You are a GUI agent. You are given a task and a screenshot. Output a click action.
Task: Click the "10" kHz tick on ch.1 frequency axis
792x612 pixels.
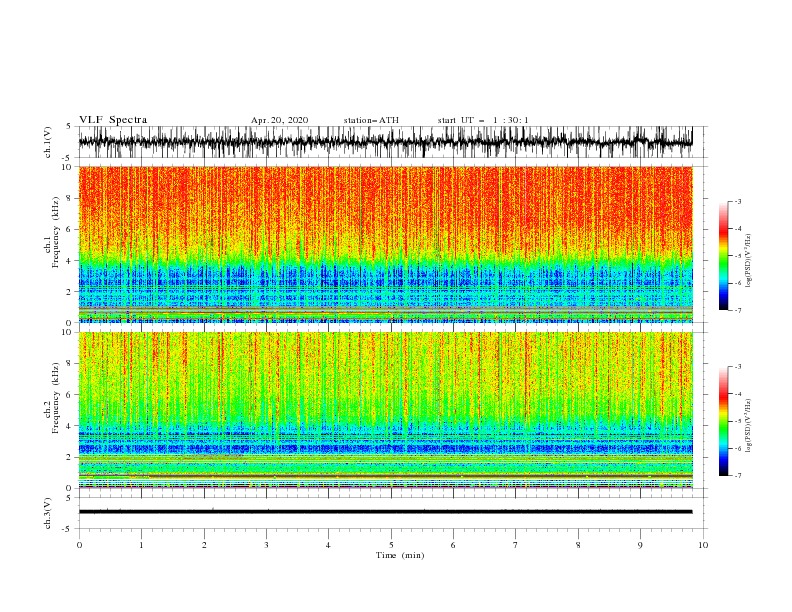68,167
